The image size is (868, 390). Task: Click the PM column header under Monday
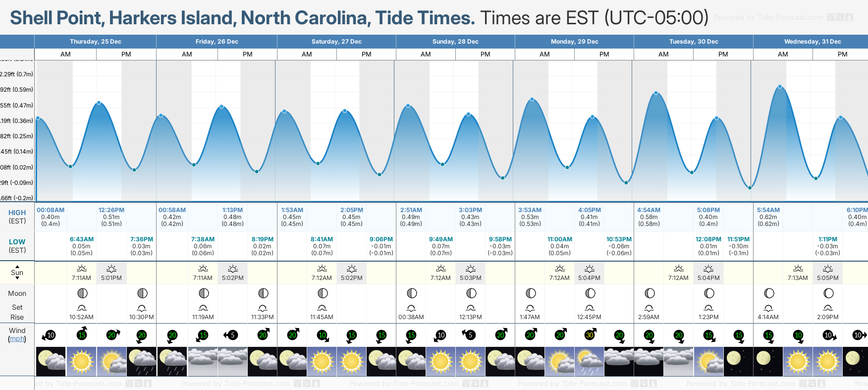(604, 55)
